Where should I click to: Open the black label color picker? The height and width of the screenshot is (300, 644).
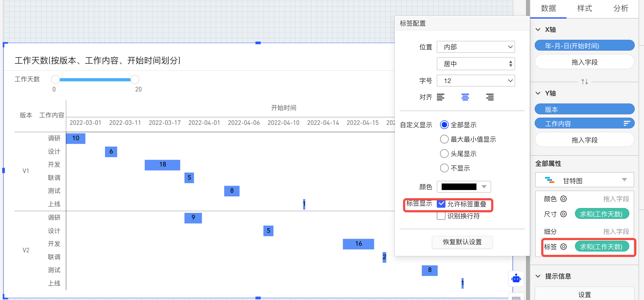click(x=464, y=187)
